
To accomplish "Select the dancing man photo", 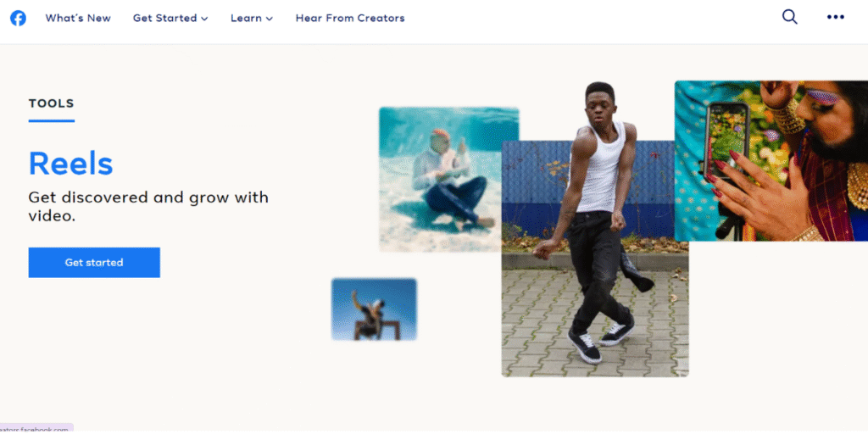I will point(595,259).
